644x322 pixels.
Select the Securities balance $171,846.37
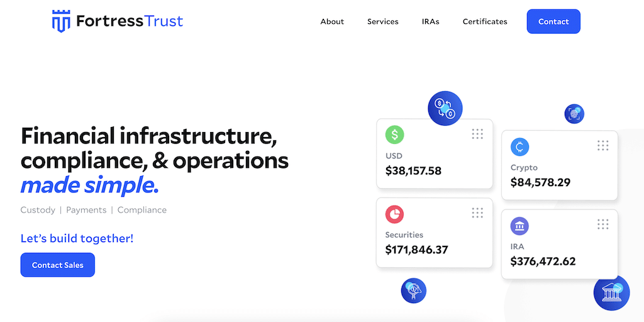tap(416, 249)
